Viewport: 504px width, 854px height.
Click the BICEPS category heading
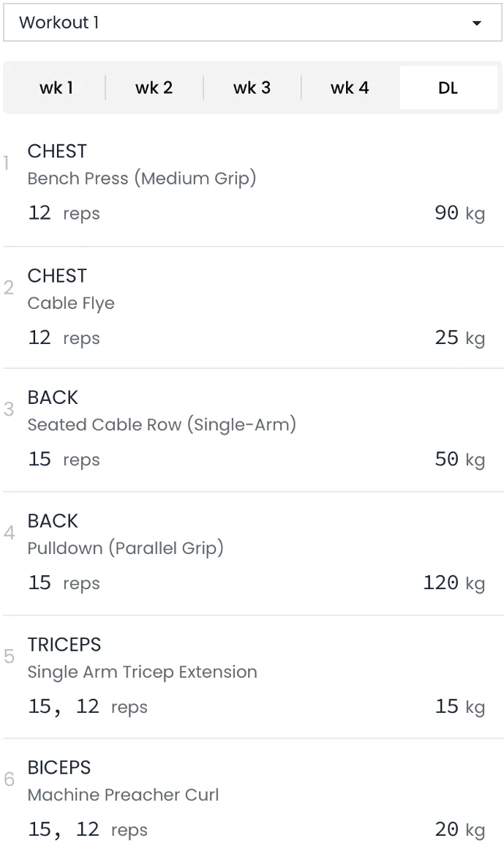(x=59, y=768)
